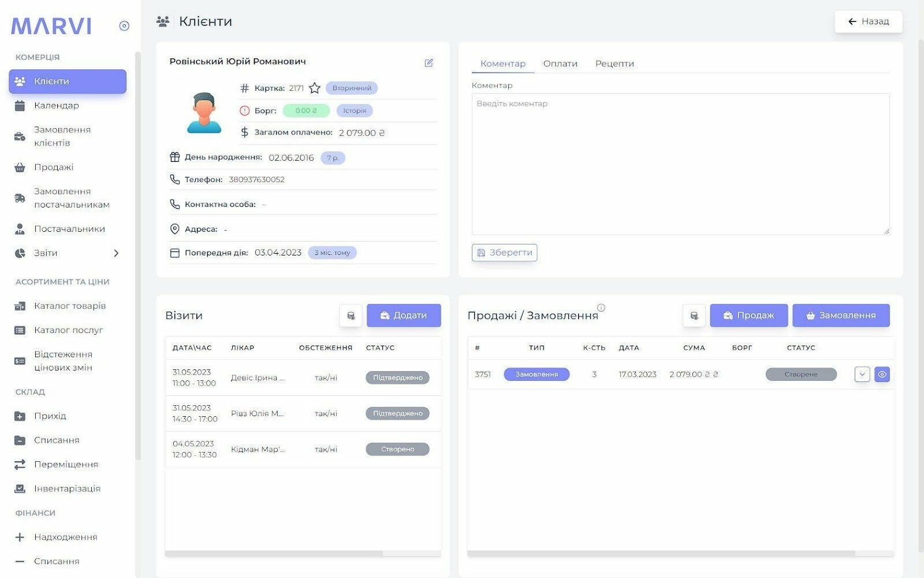Switch to the Оплати tab
Screen dimensions: 924x578
coord(560,64)
